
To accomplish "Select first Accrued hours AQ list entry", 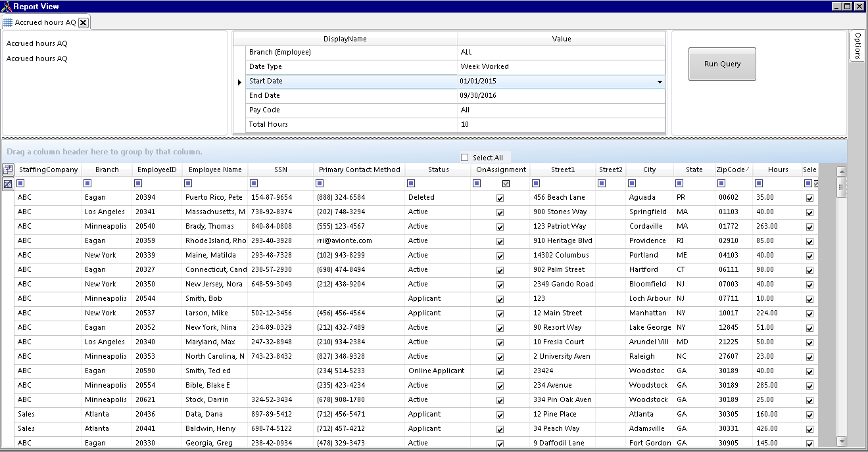I will pyautogui.click(x=37, y=44).
